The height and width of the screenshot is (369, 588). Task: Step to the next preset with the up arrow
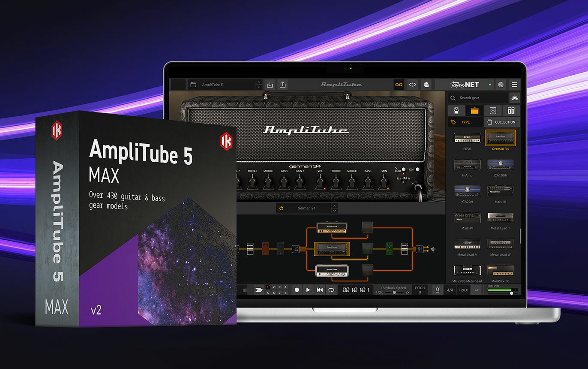point(259,82)
